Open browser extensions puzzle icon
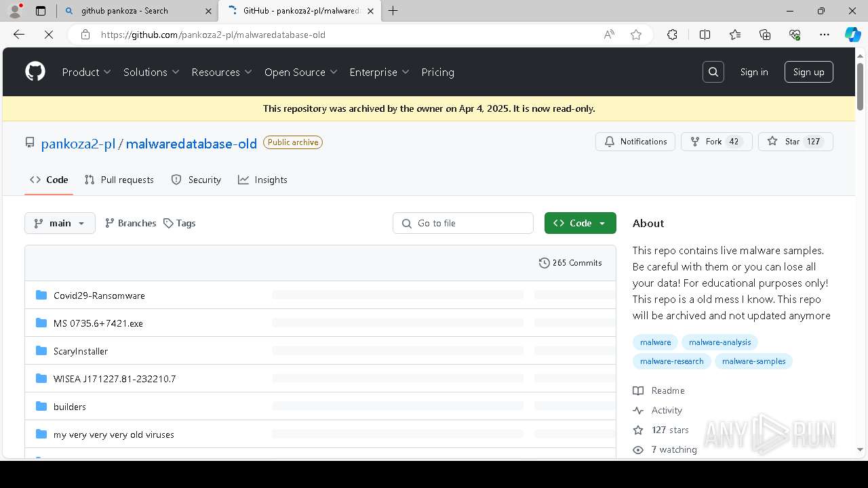The image size is (868, 488). pyautogui.click(x=672, y=35)
